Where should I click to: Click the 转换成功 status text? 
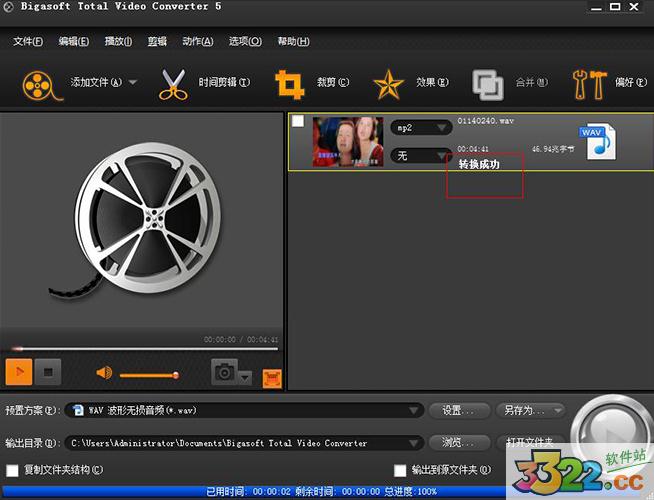(479, 164)
